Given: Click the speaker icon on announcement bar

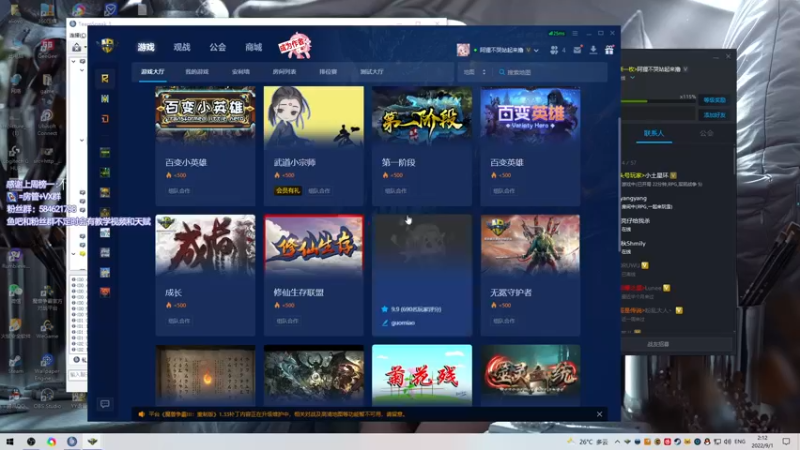Looking at the screenshot, I should click(x=141, y=414).
